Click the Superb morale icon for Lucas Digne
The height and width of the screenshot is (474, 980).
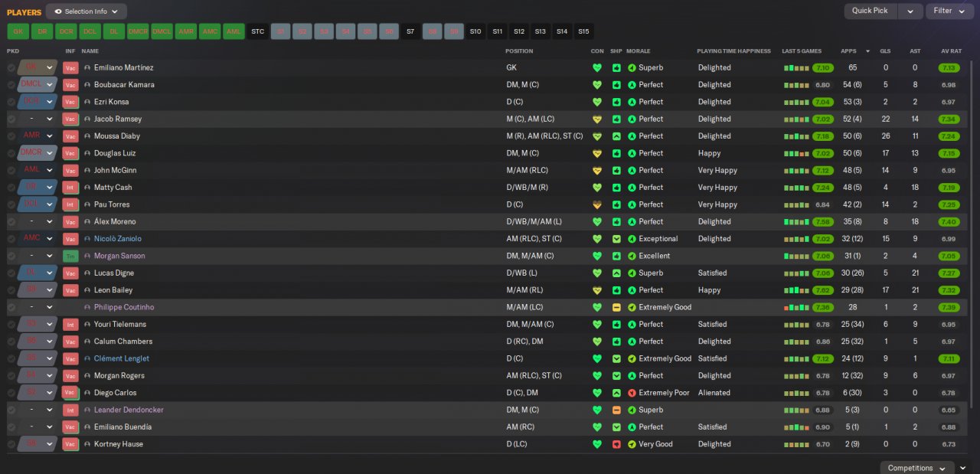click(632, 273)
